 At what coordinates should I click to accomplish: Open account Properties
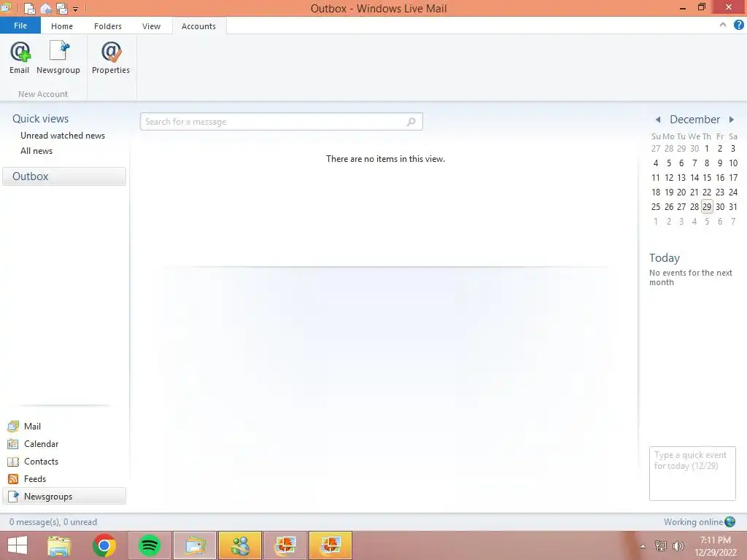point(111,58)
